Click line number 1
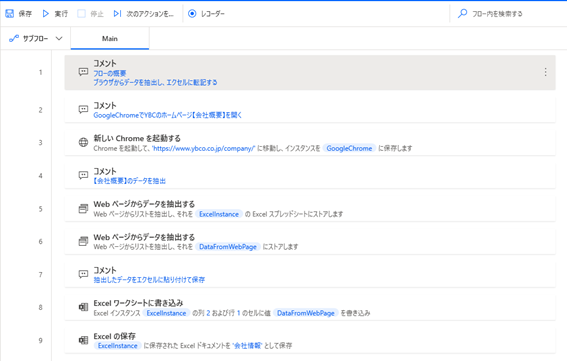This screenshot has width=567, height=361. pyautogui.click(x=40, y=72)
